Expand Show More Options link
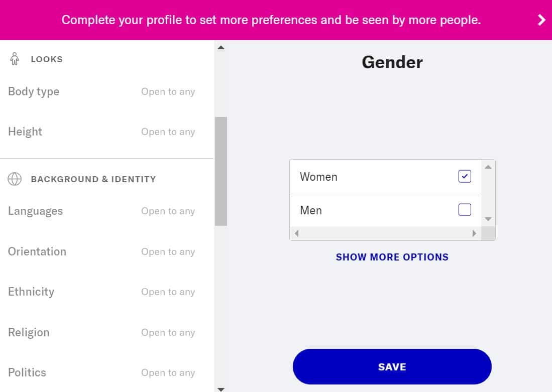This screenshot has height=392, width=552. click(392, 257)
